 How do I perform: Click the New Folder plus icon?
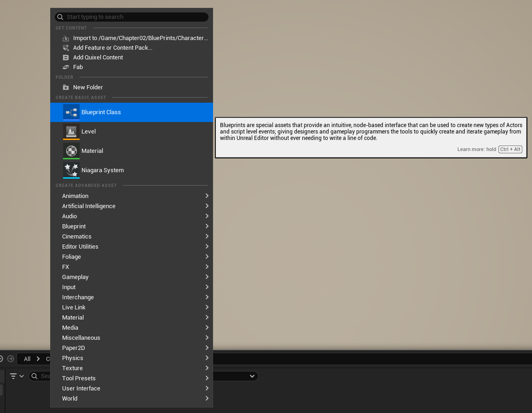coord(66,87)
